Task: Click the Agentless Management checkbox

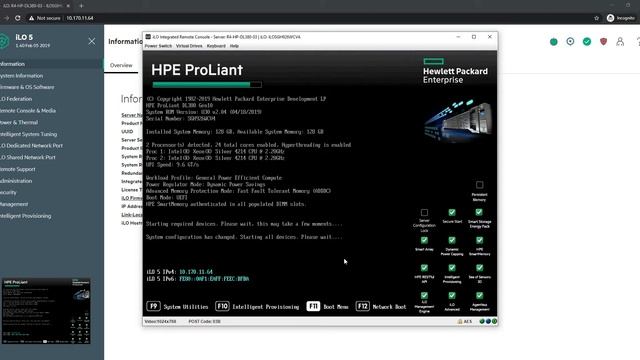Action: (x=479, y=295)
